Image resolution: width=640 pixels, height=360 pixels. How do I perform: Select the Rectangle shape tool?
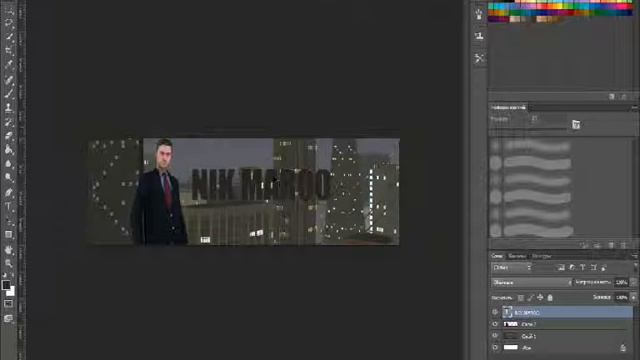(x=9, y=235)
